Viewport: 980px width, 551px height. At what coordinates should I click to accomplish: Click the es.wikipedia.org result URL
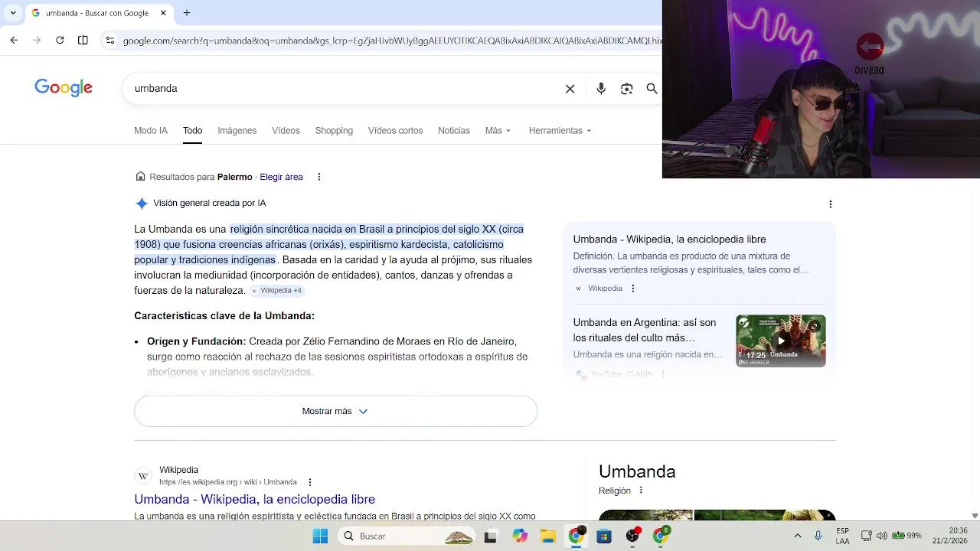click(228, 482)
